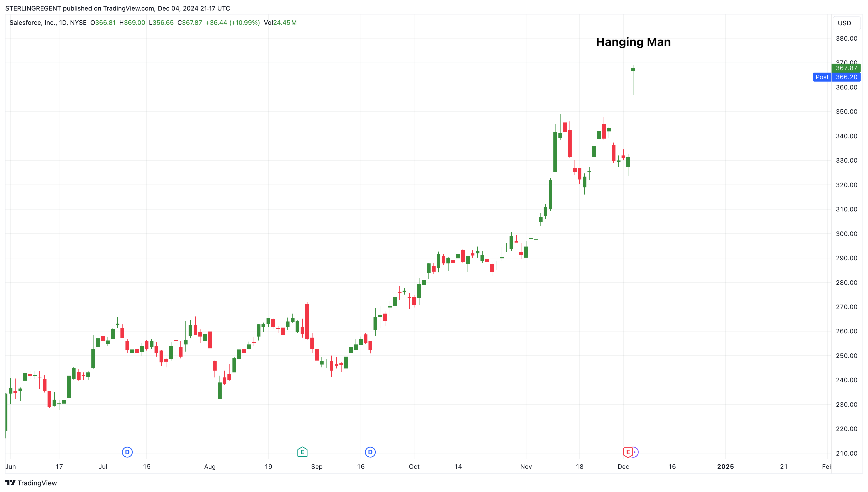The width and height of the screenshot is (868, 492).
Task: Click the Nov label on the time axis
Action: point(526,467)
